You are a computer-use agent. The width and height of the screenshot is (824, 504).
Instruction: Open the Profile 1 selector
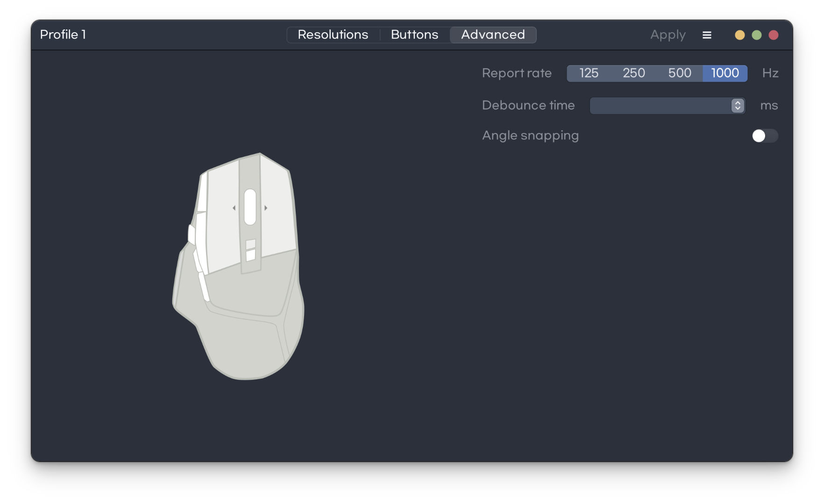click(x=63, y=35)
